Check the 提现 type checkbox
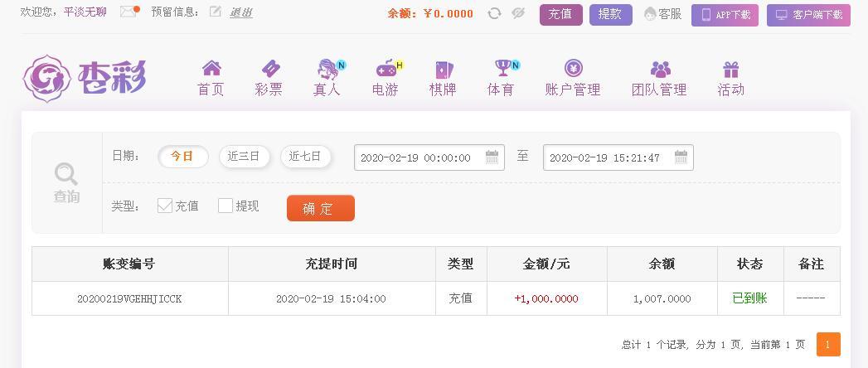The height and width of the screenshot is (368, 868). click(225, 206)
